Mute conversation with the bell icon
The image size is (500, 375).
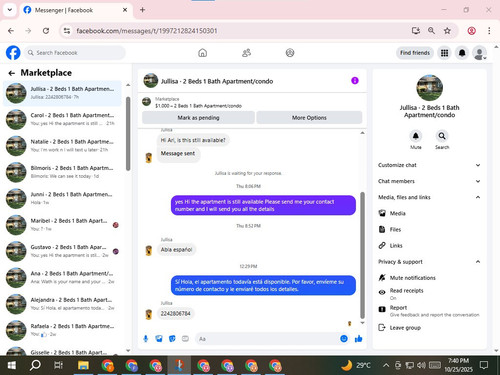[x=416, y=136]
